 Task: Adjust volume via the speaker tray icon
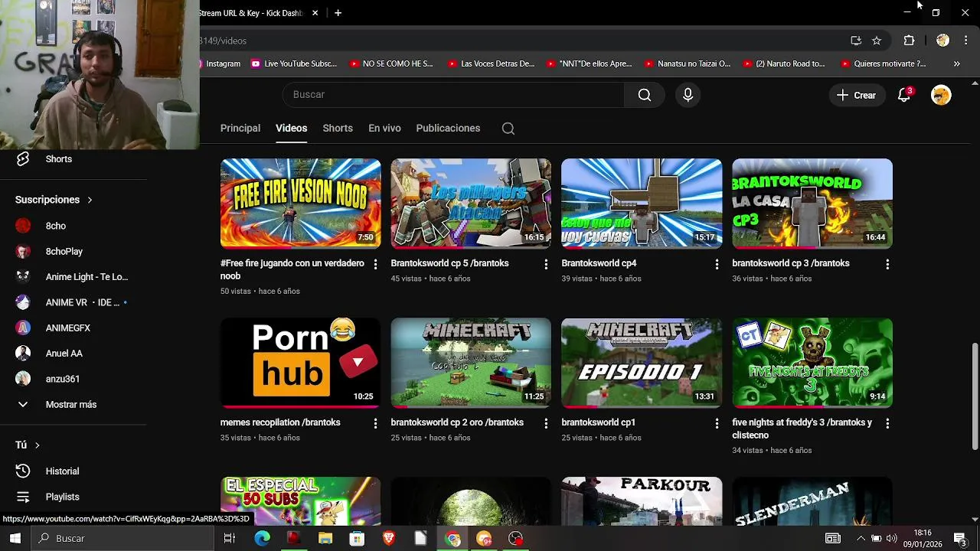point(891,539)
